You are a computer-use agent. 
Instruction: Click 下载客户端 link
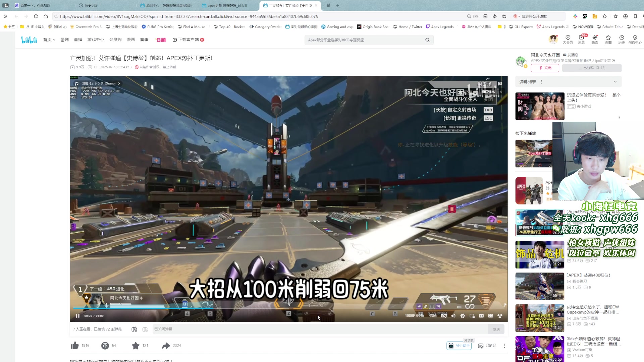point(188,40)
